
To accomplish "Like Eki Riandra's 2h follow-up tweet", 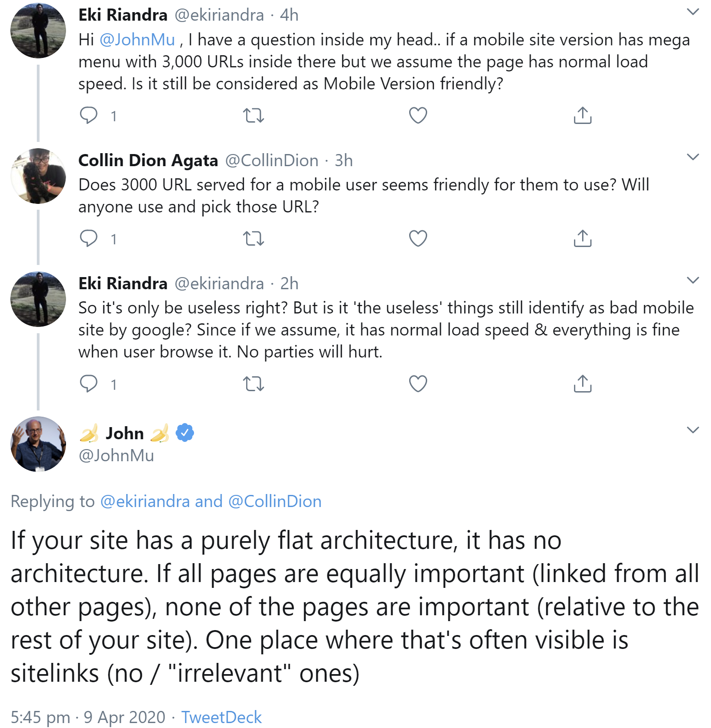I will point(418,384).
